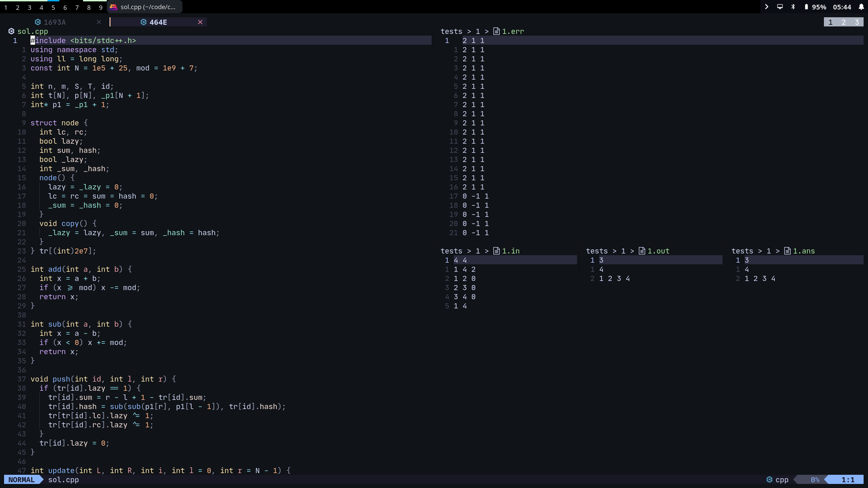Select the C++ logo beside sol.cpp buffer name
868x488 pixels.
(x=11, y=31)
